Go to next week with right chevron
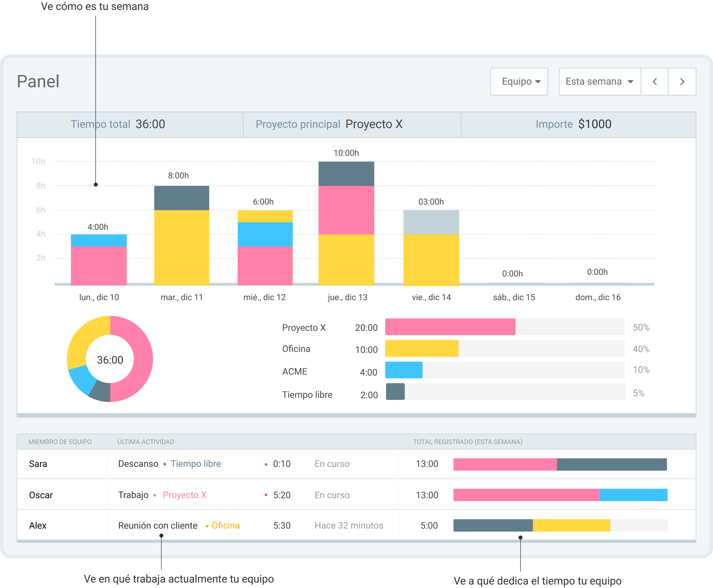This screenshot has width=713, height=588. [682, 82]
